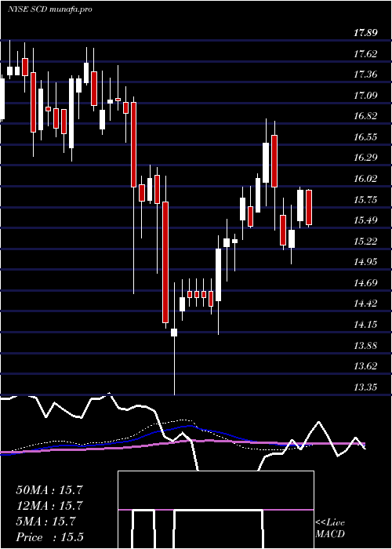Click the 16.29 price axis label
The height and width of the screenshot is (549, 392).
pos(365,158)
